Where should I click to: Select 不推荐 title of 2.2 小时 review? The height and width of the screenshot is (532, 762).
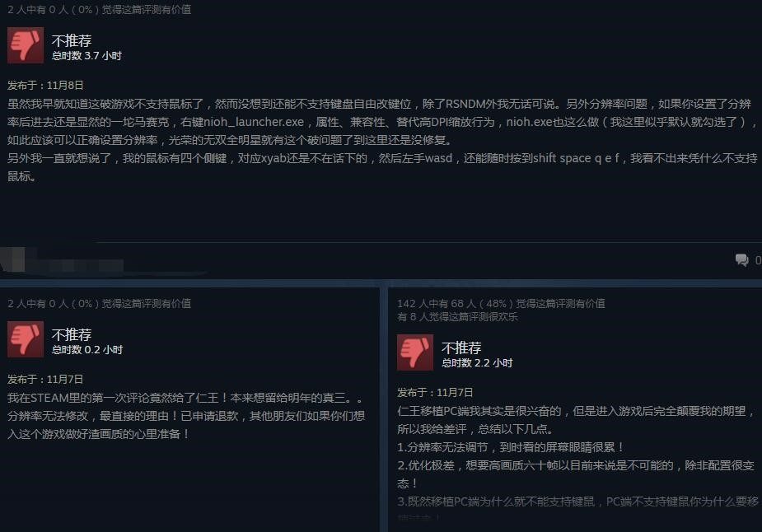461,348
